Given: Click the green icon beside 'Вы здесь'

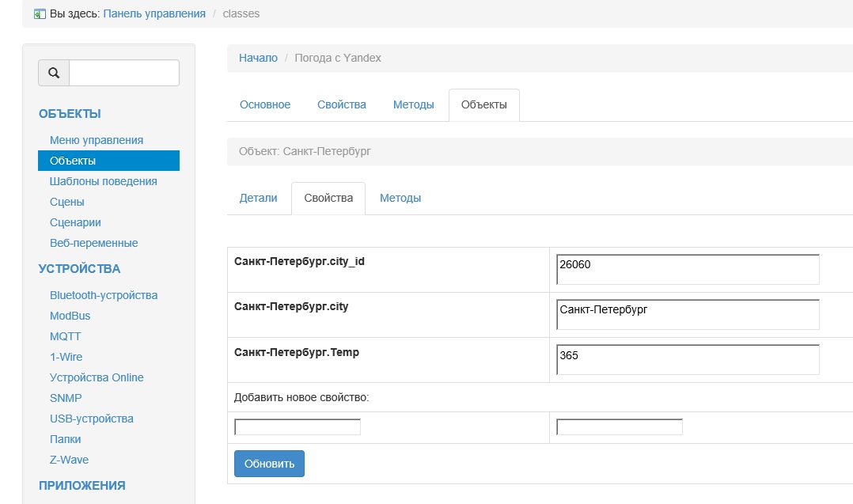Looking at the screenshot, I should pos(40,13).
